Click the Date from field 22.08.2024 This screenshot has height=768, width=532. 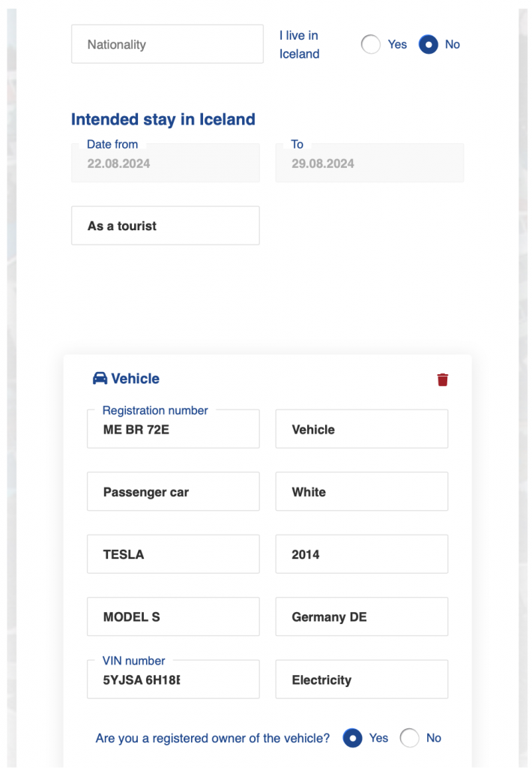point(166,163)
